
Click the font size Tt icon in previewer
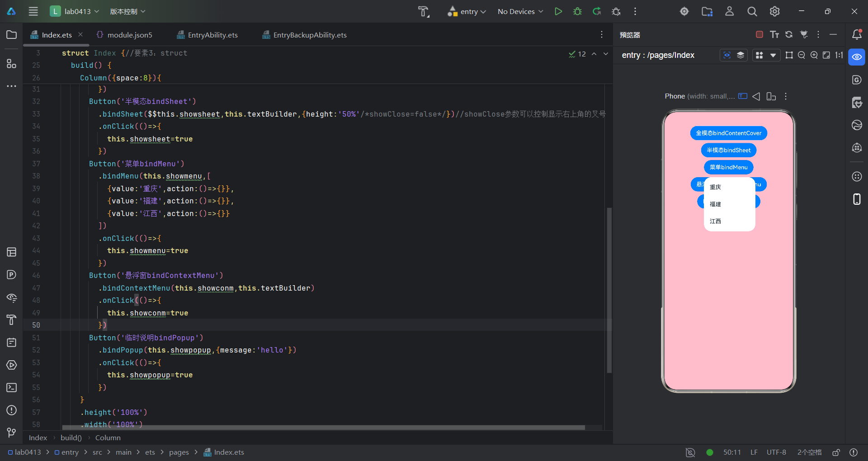(774, 34)
